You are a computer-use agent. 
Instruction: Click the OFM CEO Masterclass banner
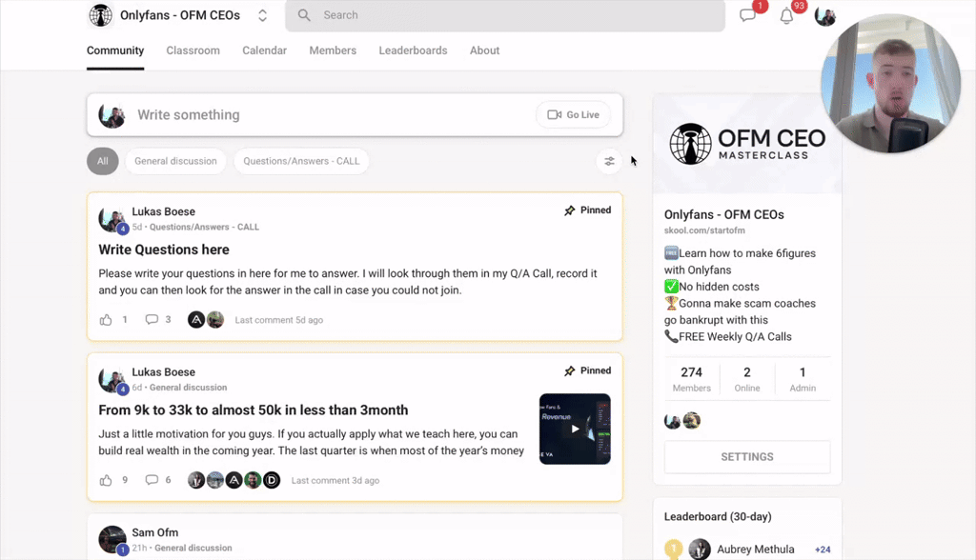tap(747, 145)
